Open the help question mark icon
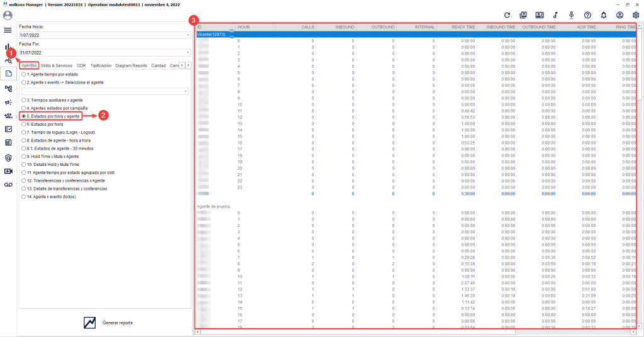The width and height of the screenshot is (644, 337). pos(588,15)
